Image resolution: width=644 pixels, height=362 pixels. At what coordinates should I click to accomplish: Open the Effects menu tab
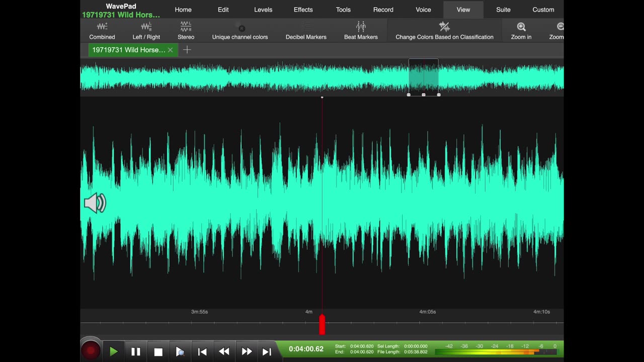(x=303, y=10)
